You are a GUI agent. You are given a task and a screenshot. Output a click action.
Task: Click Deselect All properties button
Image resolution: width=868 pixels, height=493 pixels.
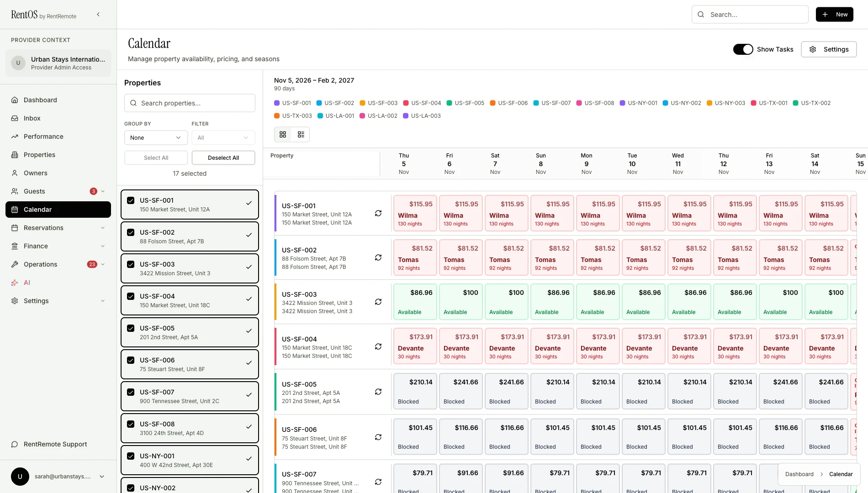coord(223,157)
